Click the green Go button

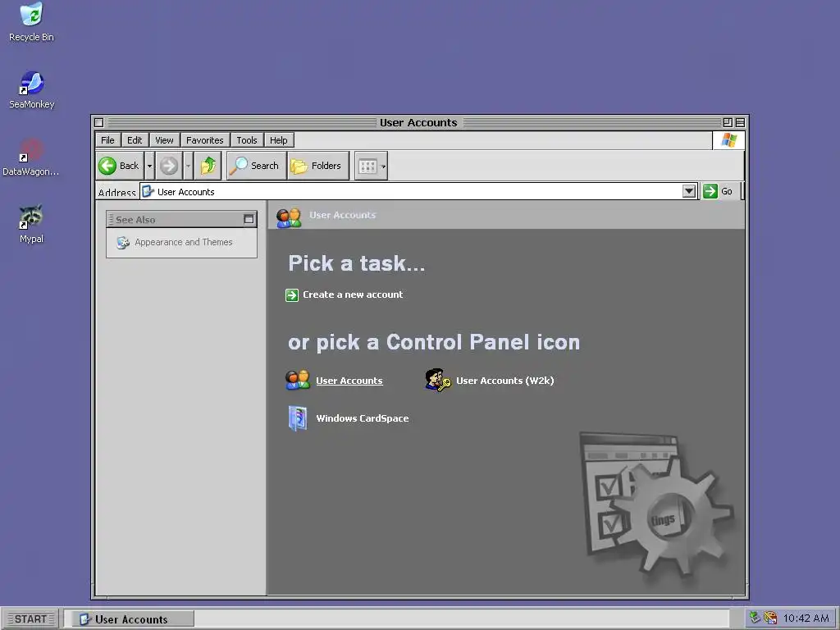719,191
